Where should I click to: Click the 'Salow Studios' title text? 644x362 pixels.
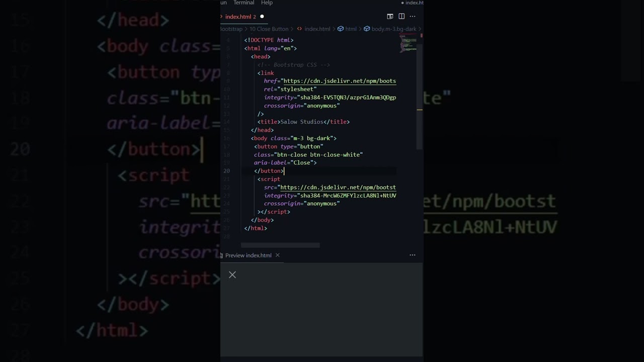(x=302, y=122)
